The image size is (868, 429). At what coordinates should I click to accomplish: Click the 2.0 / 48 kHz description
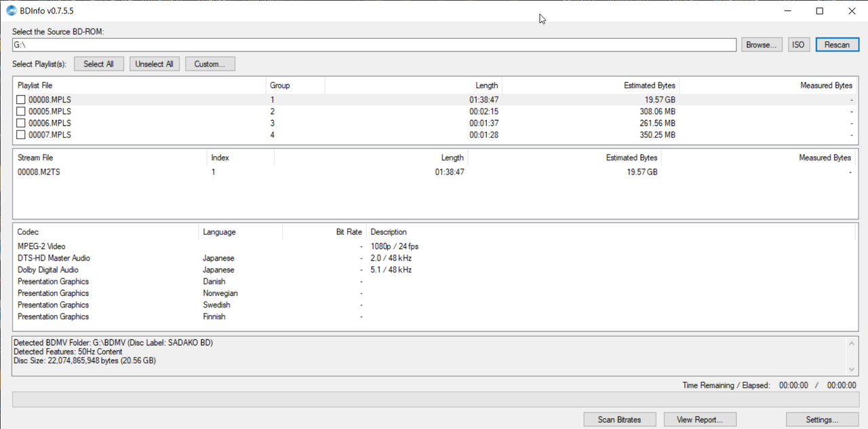point(391,258)
